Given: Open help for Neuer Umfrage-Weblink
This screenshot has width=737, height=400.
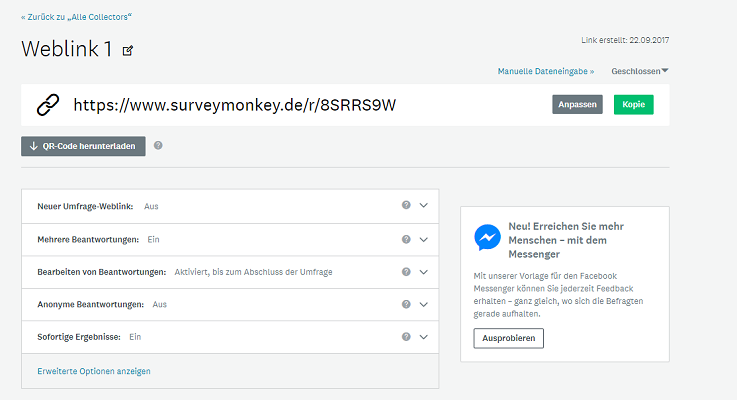Looking at the screenshot, I should 406,205.
